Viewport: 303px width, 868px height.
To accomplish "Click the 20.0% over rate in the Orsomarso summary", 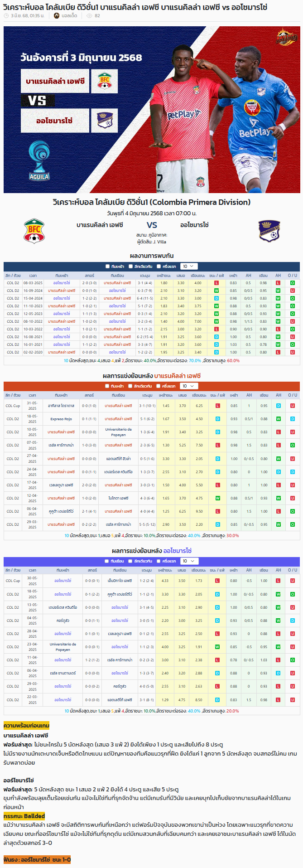I will coord(233,711).
